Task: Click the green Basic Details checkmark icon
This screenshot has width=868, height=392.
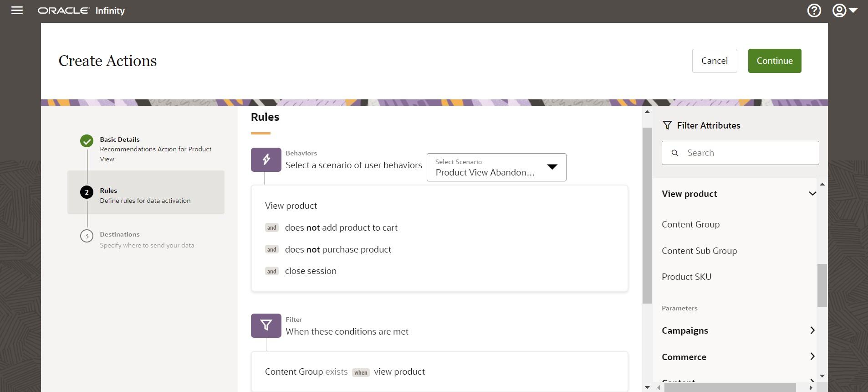Action: tap(87, 141)
